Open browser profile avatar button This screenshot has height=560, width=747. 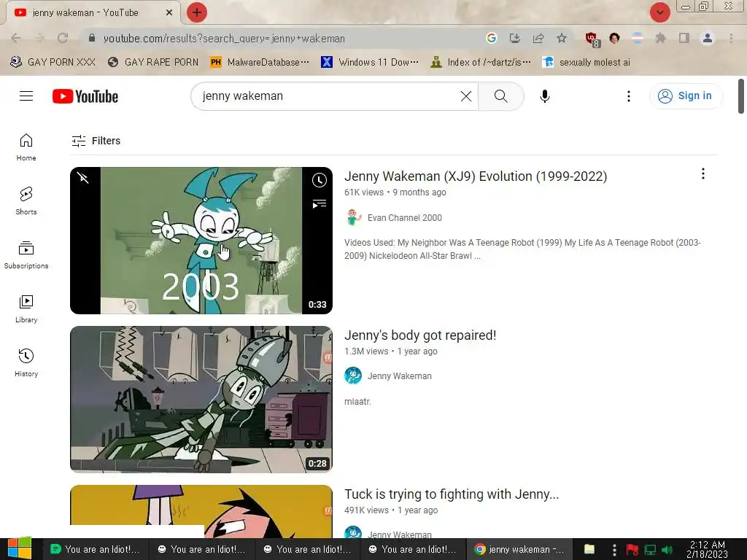[708, 38]
